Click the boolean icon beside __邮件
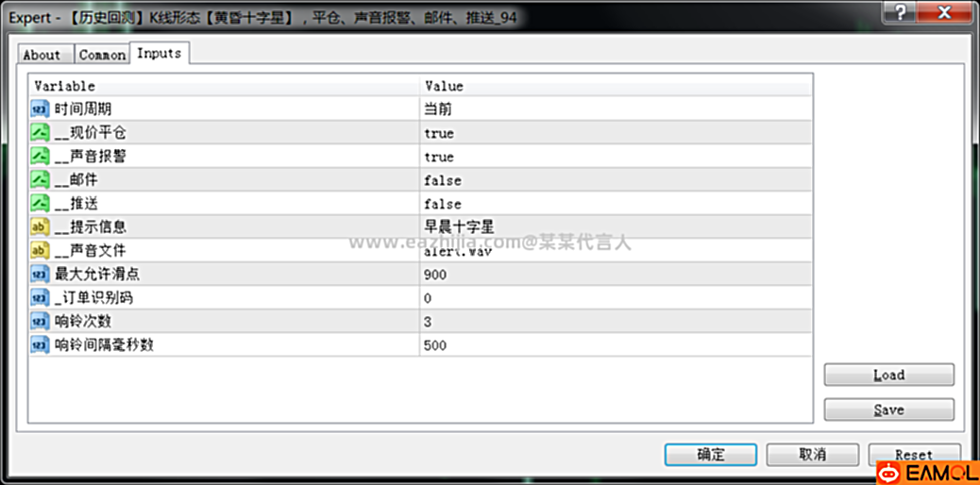Screen dimensions: 980x485 tap(40, 180)
